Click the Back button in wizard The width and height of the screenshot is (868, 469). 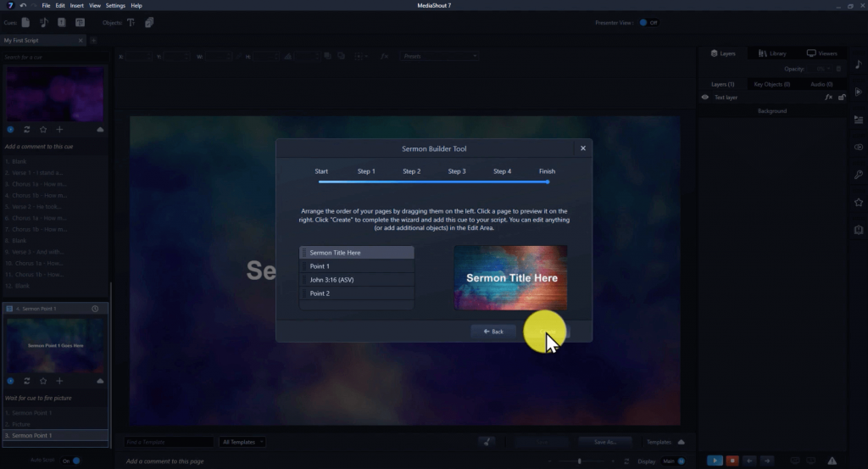(x=493, y=332)
